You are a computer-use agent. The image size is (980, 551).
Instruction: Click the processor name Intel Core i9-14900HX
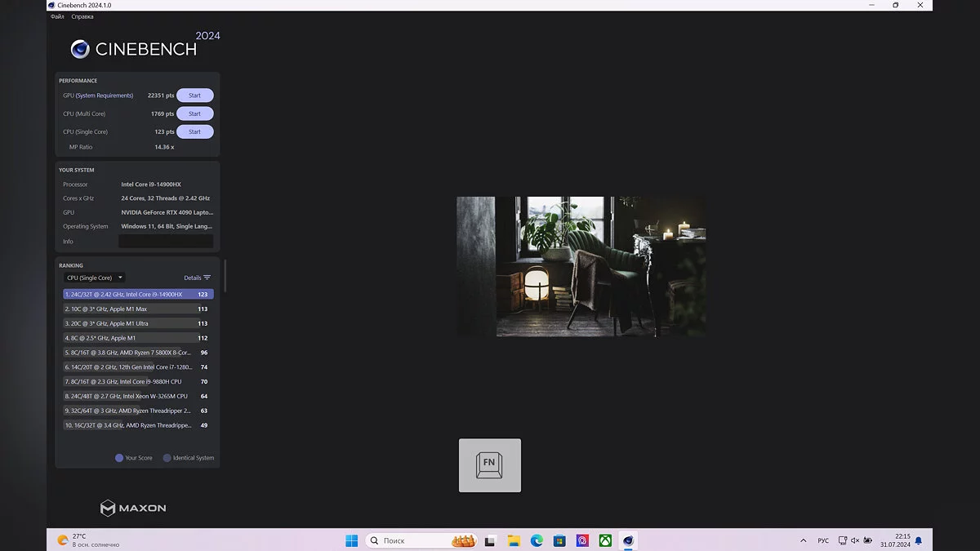point(151,184)
